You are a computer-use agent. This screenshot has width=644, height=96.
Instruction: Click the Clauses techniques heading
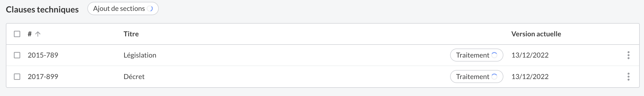(42, 10)
